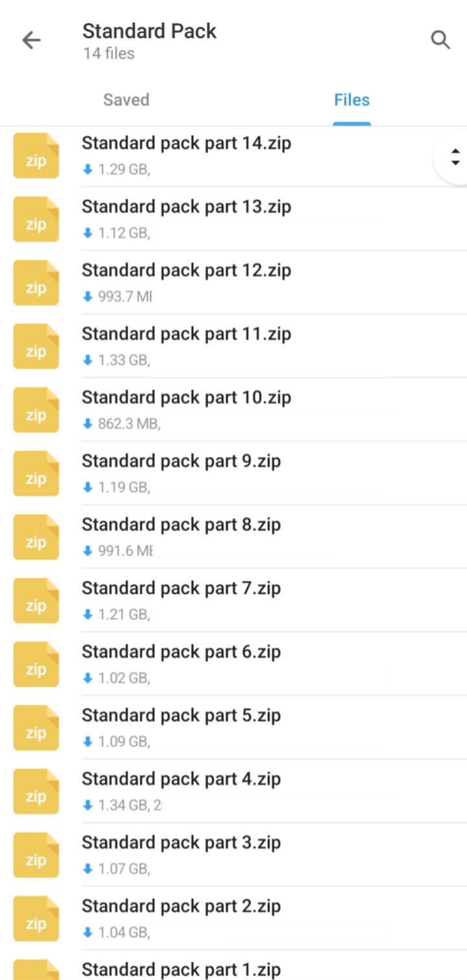Viewport: 467px width, 980px height.
Task: Click download arrow for part 2
Action: click(x=88, y=933)
